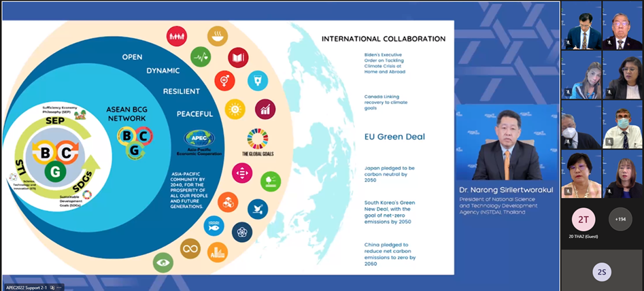Click the blue dove Peace and Justice icon
Viewport: 644px width, 291px height.
(x=258, y=209)
